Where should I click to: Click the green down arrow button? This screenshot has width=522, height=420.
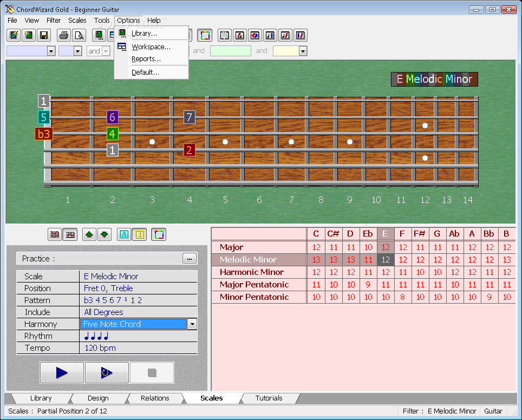pos(105,235)
